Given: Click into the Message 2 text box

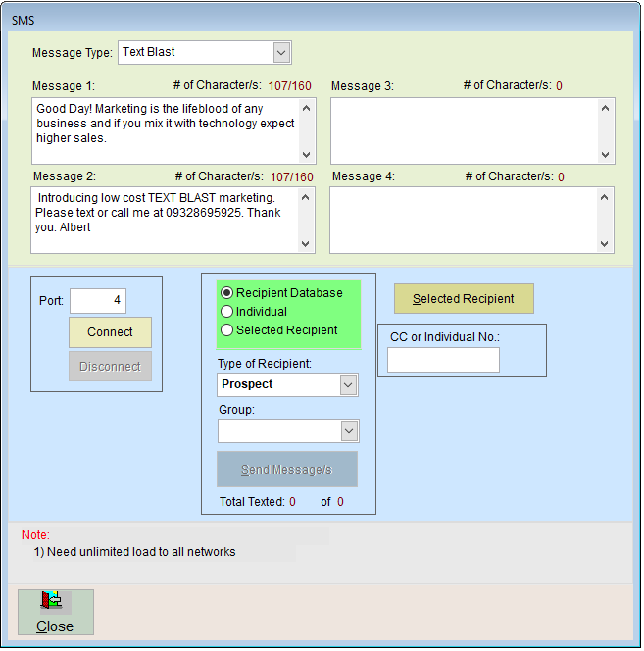Looking at the screenshot, I should (164, 220).
